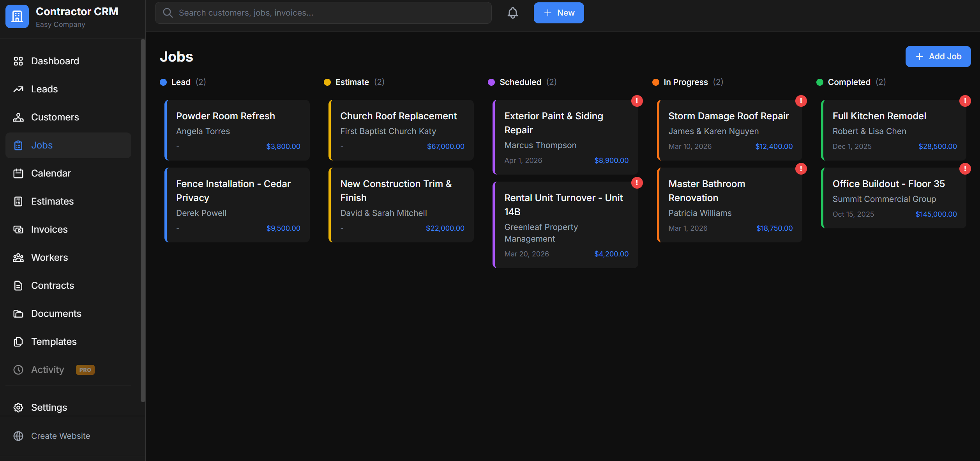The height and width of the screenshot is (461, 980).
Task: Click the blue Lead status dot
Action: click(163, 82)
